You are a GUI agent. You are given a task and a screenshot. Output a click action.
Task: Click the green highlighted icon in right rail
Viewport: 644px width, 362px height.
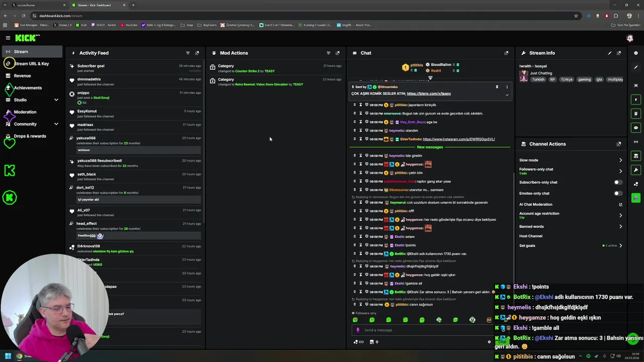(x=636, y=198)
